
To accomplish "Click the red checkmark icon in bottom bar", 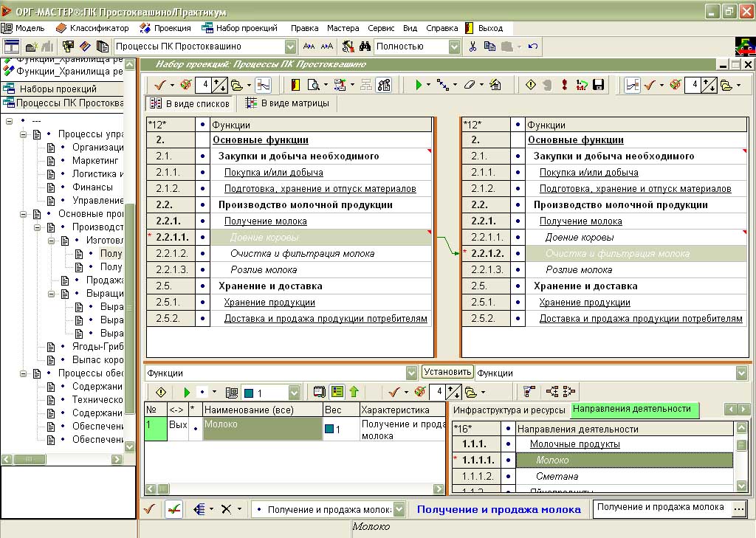I will point(149,509).
